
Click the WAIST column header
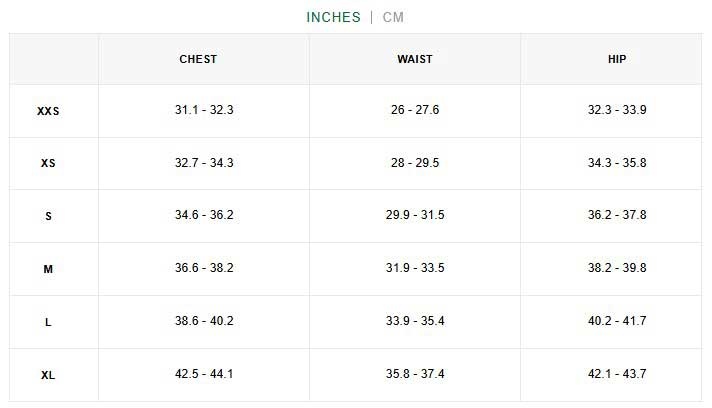415,59
